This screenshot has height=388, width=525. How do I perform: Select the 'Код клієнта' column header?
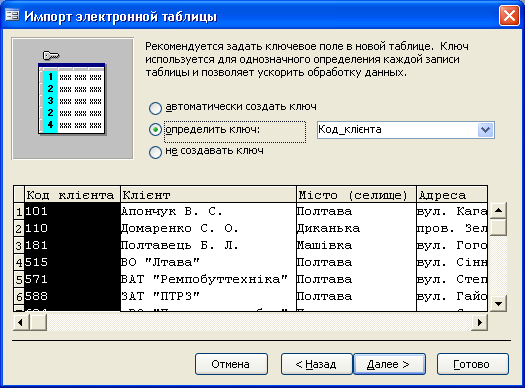pyautogui.click(x=72, y=195)
